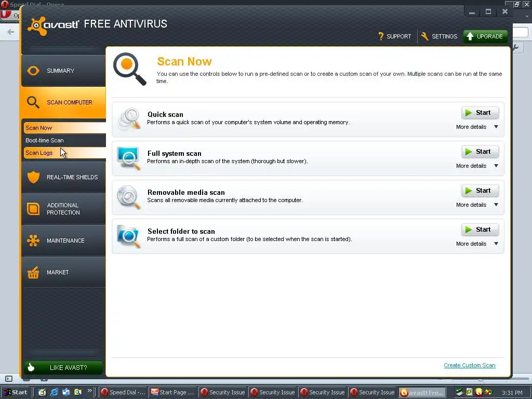Click the magnifier folder Quick Launch icon

coord(78,392)
